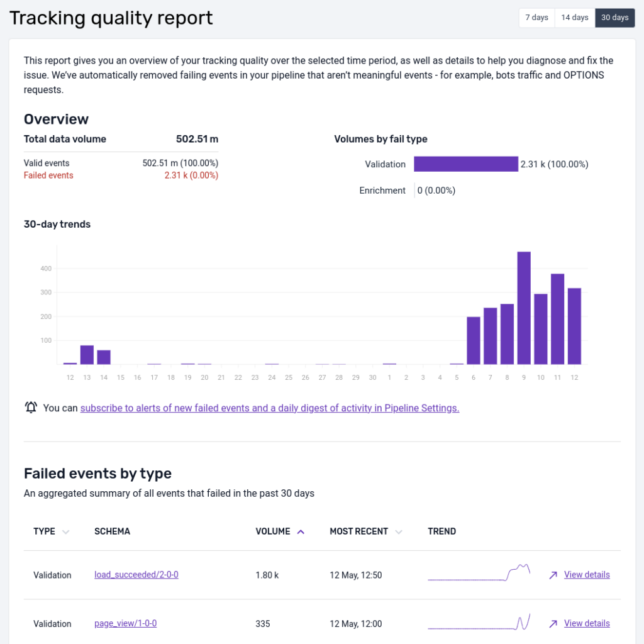Select the 30 days range
The height and width of the screenshot is (644, 644).
(614, 18)
